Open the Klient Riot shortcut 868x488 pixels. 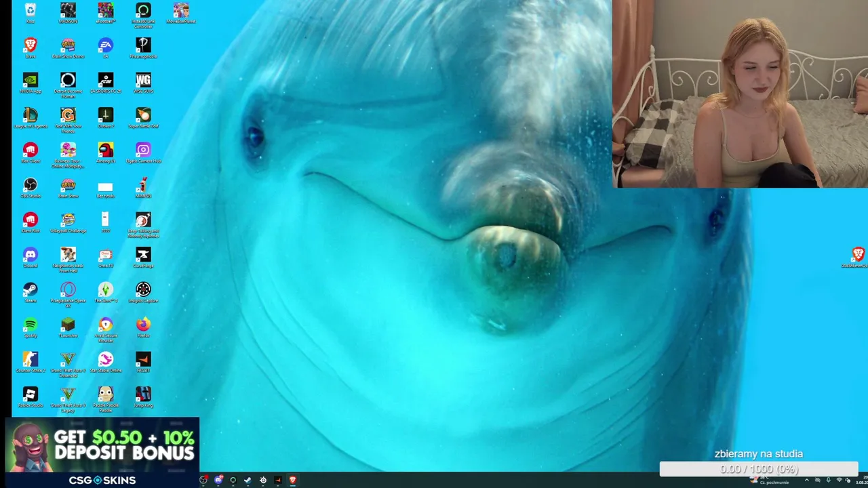click(x=30, y=222)
